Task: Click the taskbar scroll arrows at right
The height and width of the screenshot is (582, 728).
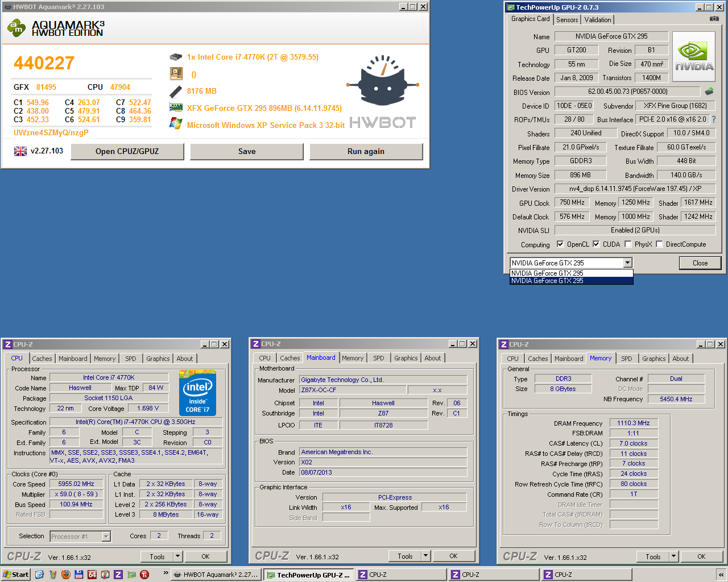Action: coord(721,575)
